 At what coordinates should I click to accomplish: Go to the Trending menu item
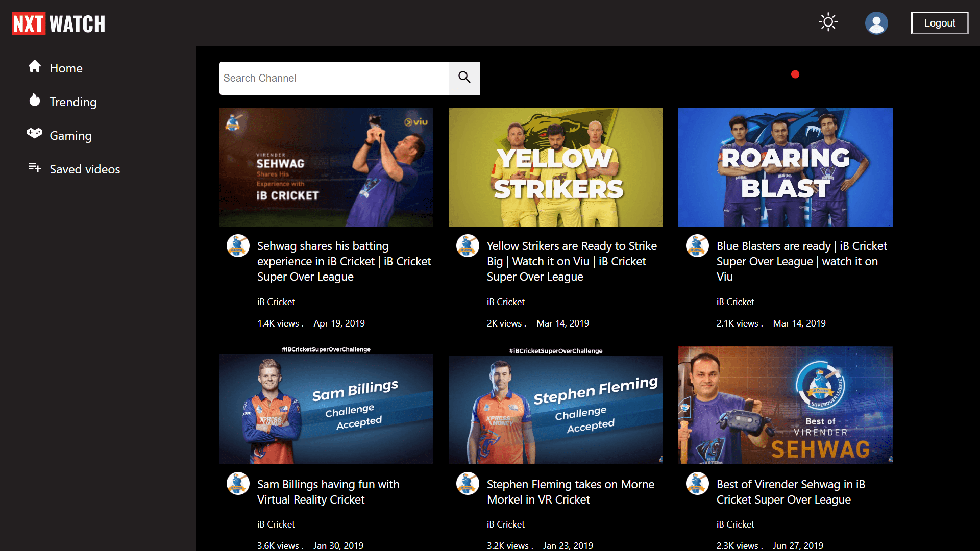pyautogui.click(x=73, y=102)
